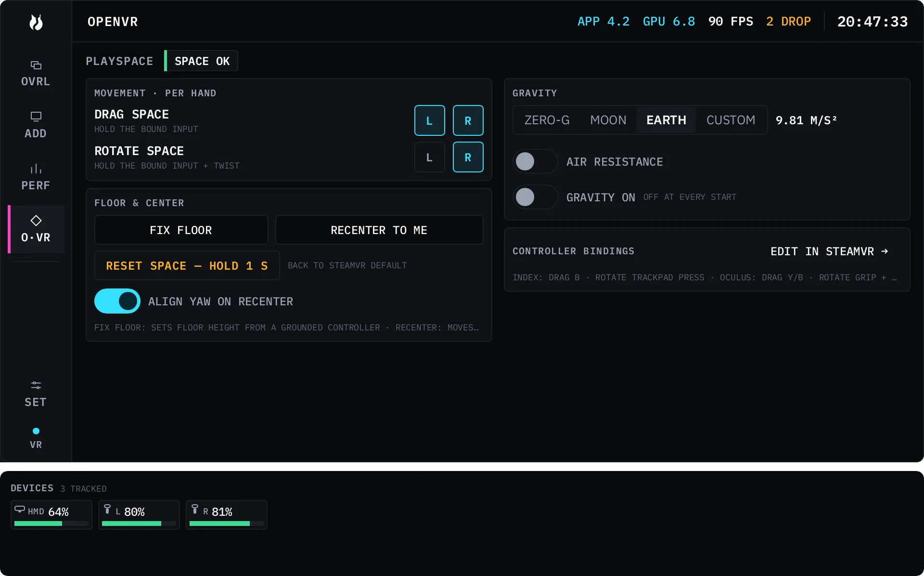Viewport: 924px width, 576px height.
Task: Click the 2 DROP frame counter
Action: [788, 22]
